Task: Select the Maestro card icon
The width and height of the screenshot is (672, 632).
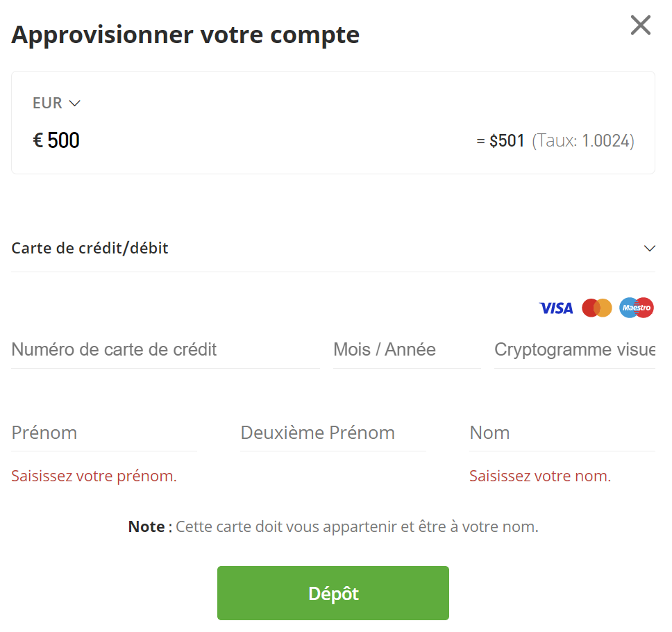Action: (636, 308)
